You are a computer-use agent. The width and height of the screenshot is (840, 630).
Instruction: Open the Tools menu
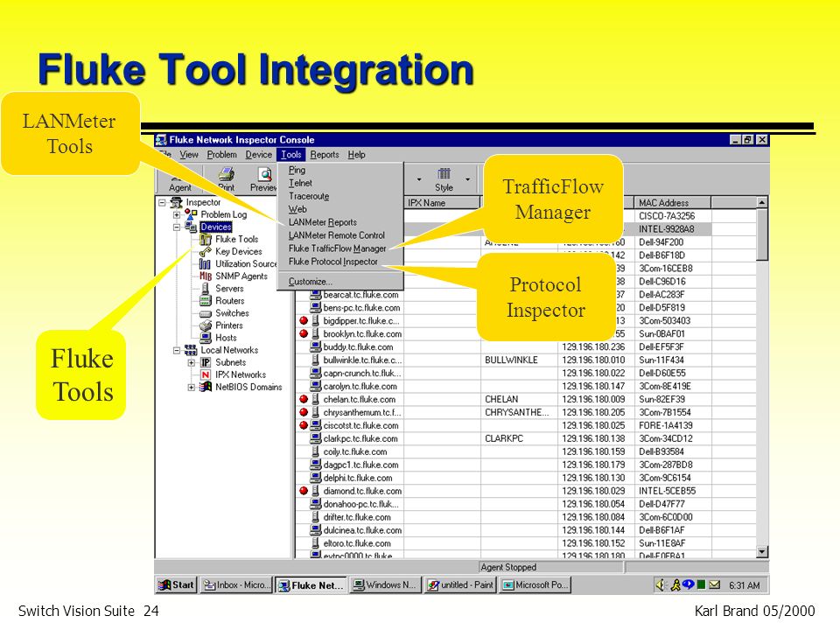pos(290,154)
